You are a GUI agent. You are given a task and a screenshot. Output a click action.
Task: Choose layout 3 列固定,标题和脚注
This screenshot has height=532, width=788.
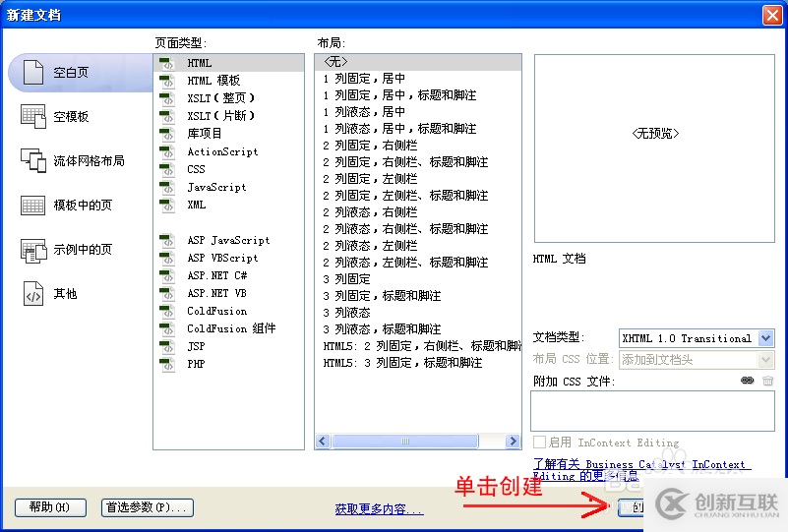(418, 295)
